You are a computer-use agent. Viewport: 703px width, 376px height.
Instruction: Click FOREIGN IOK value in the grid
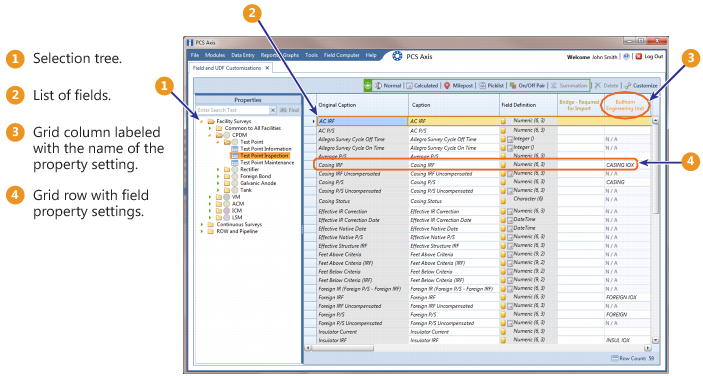tap(621, 297)
